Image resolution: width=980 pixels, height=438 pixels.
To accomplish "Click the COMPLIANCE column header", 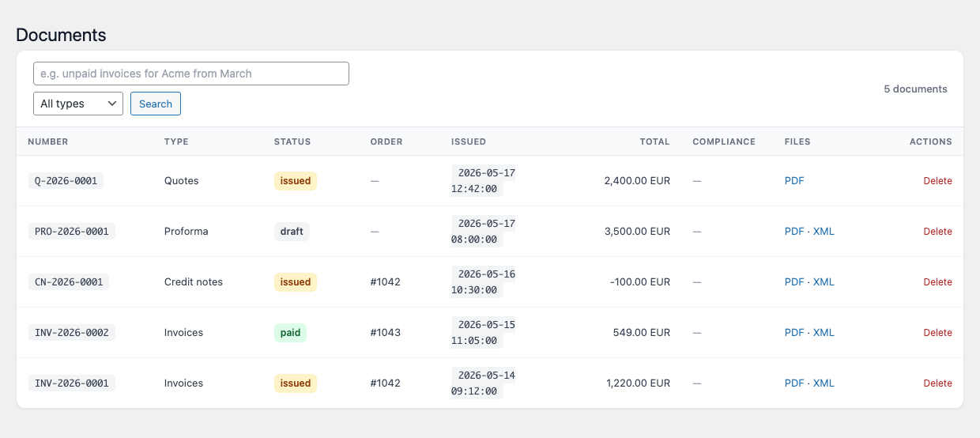I will [x=724, y=142].
